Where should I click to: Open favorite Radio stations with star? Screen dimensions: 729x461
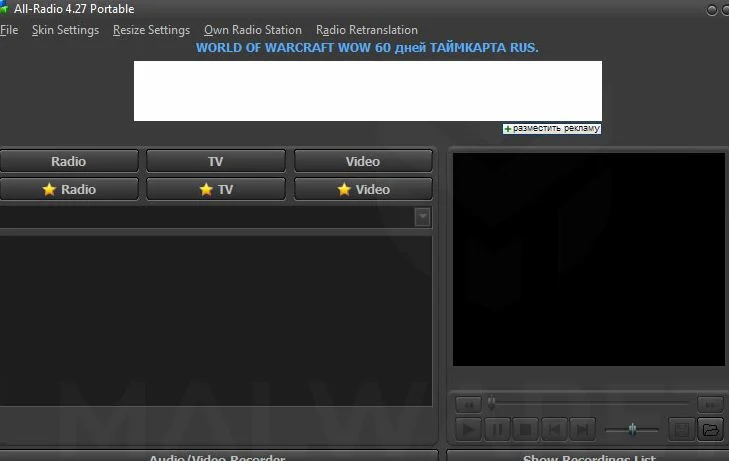69,189
